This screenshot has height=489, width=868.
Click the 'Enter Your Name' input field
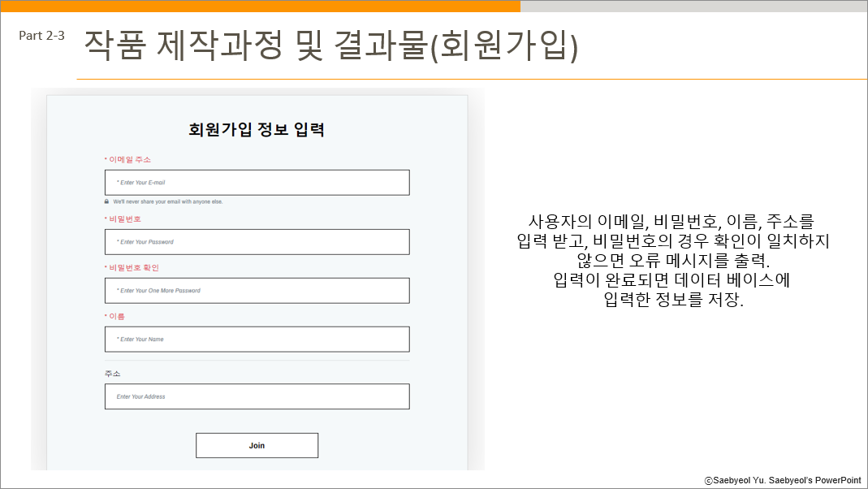pos(257,339)
